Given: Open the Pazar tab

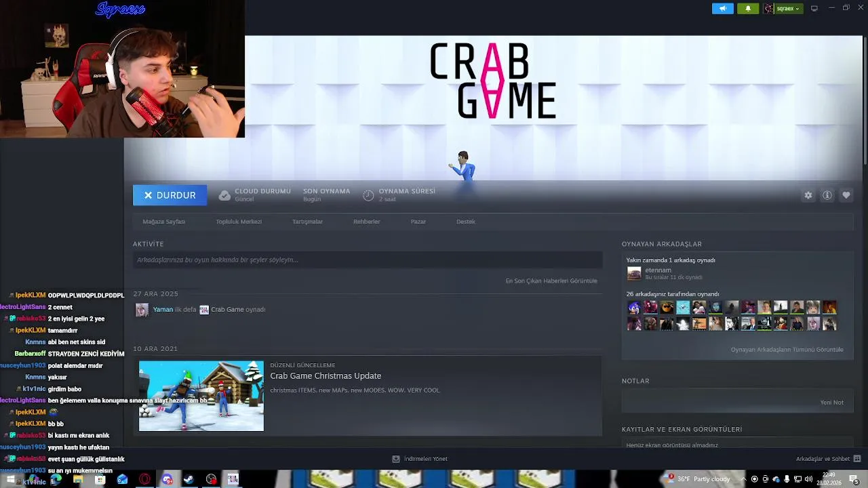Looking at the screenshot, I should coord(418,222).
